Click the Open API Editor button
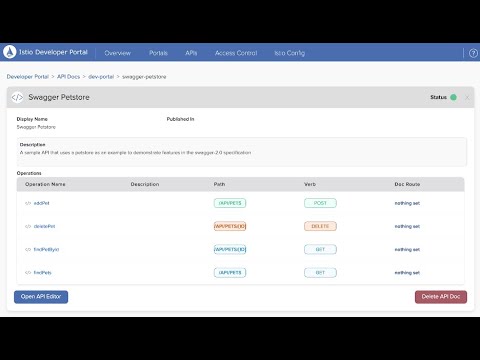The image size is (480, 360). pyautogui.click(x=41, y=297)
